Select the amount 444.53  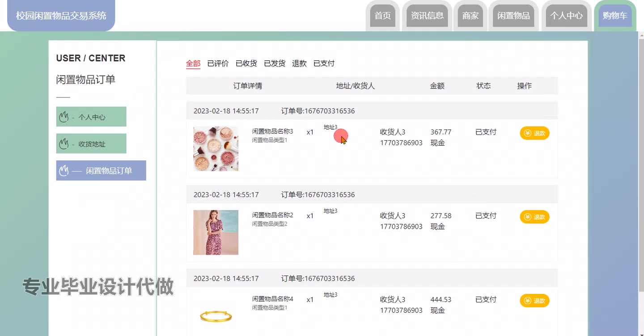coord(441,300)
